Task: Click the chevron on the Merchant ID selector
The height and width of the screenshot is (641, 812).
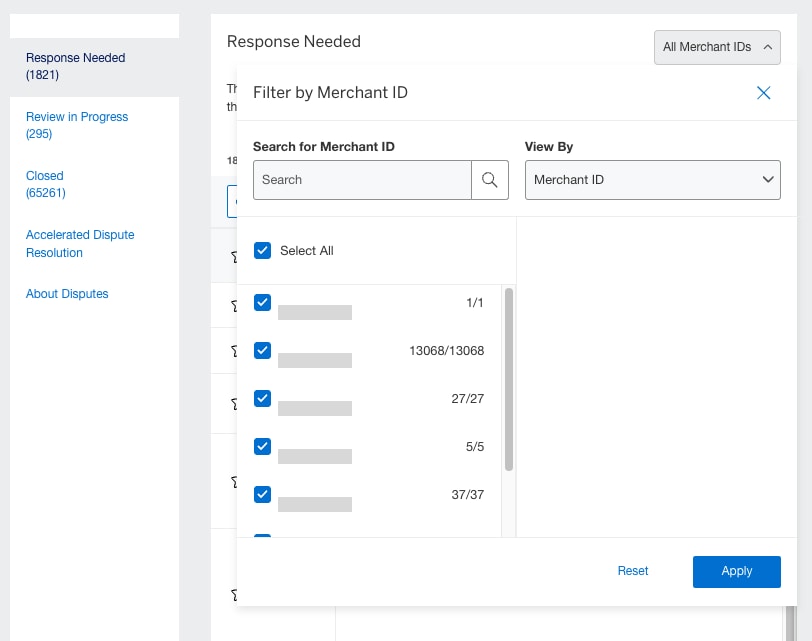Action: 767,180
